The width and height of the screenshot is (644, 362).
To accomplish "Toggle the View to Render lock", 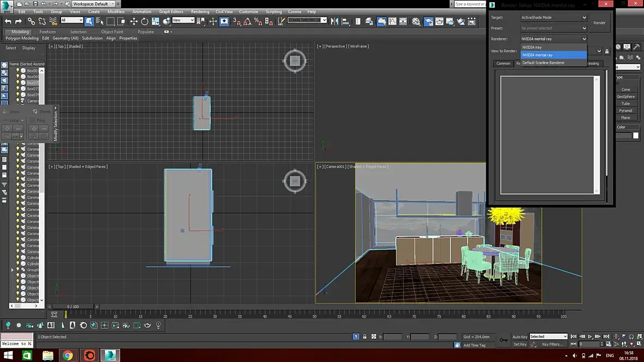I will pyautogui.click(x=607, y=51).
